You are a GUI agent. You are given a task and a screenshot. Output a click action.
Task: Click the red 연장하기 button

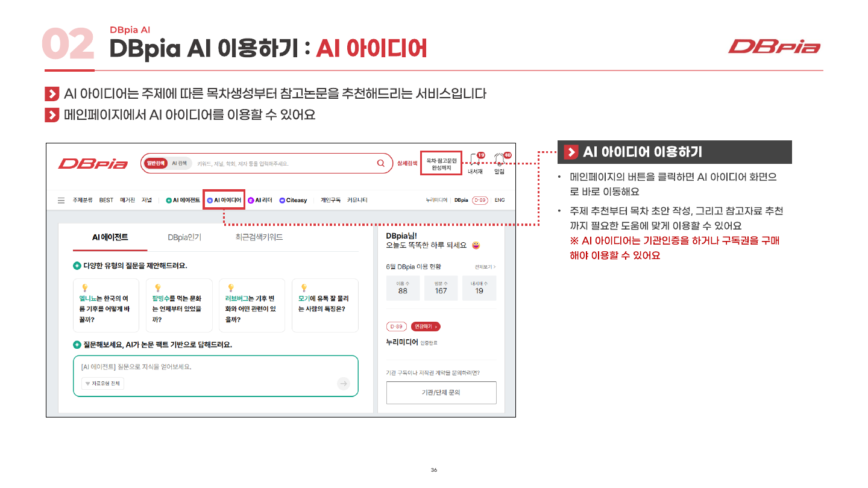point(426,327)
